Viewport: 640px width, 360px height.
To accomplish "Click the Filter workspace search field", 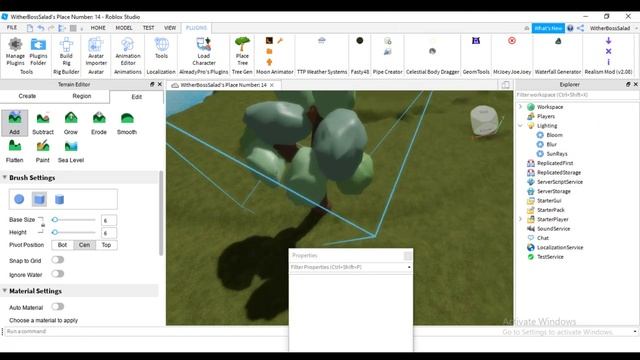I will point(577,95).
